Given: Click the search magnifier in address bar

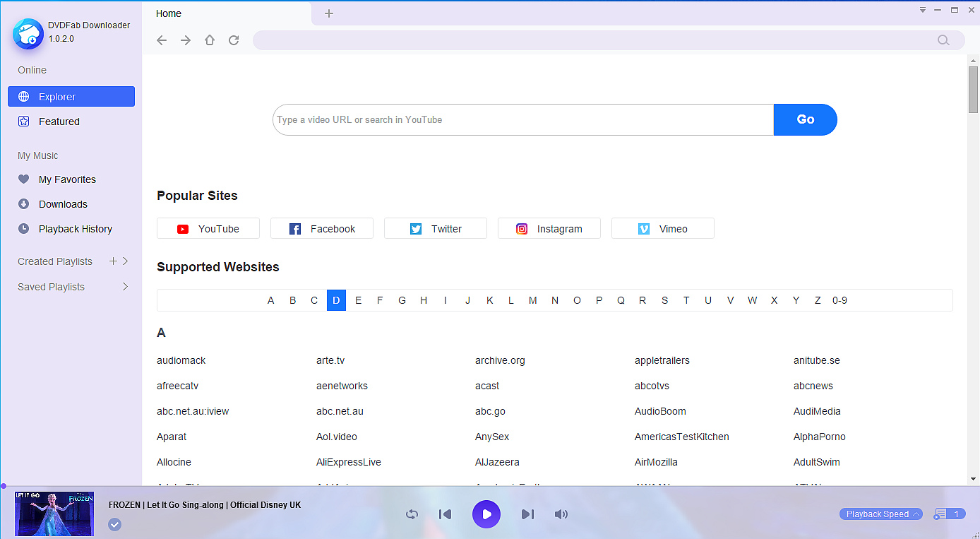Looking at the screenshot, I should [943, 40].
